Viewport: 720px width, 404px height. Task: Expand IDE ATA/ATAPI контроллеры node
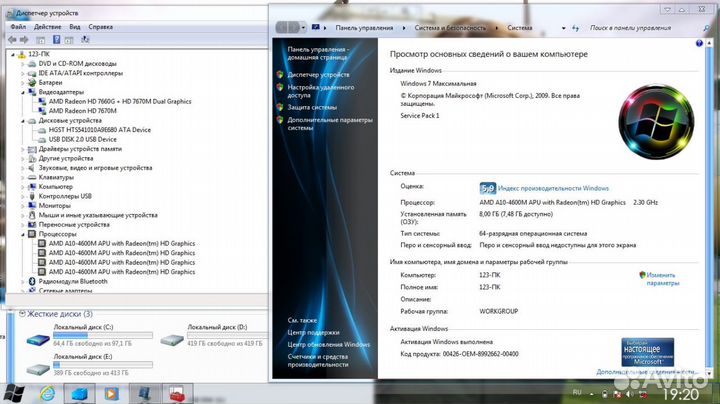(22, 73)
